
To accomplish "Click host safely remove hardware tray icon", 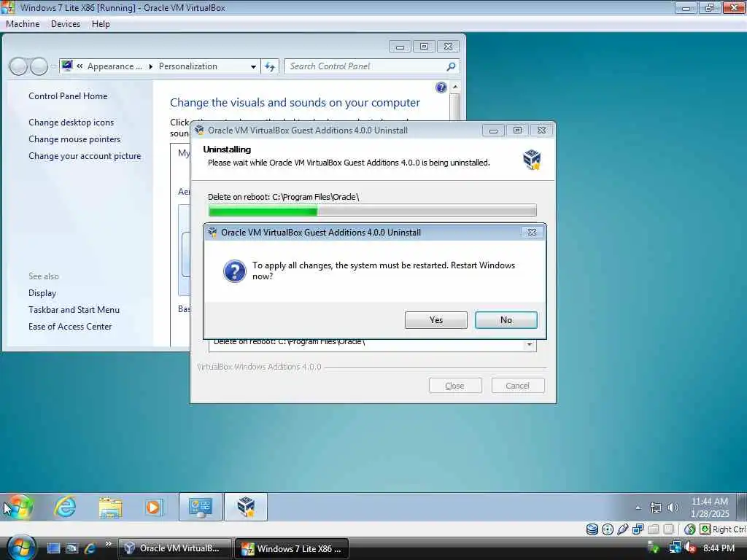I will click(654, 548).
